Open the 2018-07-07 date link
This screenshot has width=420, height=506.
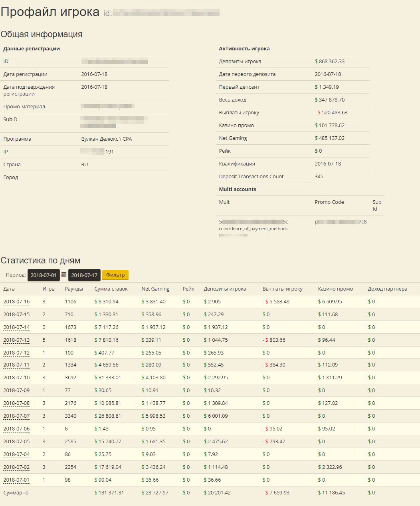16,416
